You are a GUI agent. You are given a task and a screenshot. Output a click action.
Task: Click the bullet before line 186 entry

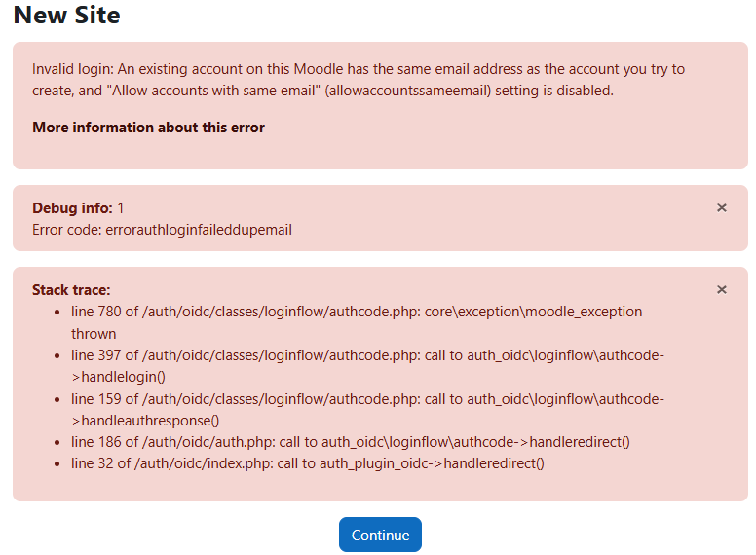pos(60,442)
